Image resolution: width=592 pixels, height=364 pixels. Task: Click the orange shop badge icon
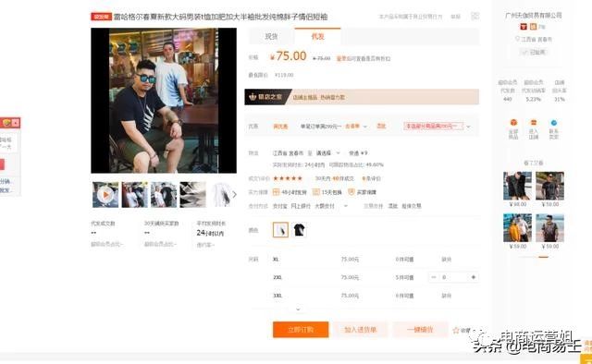533,27
